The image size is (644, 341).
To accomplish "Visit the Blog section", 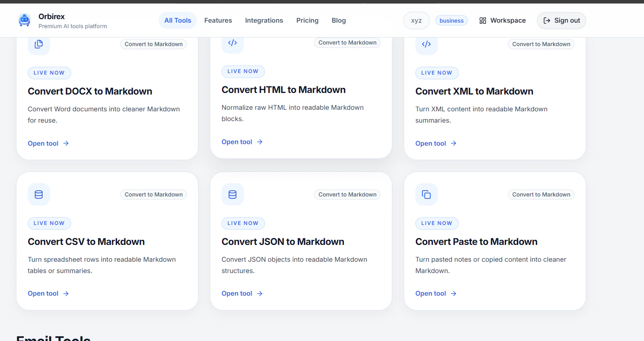I will (x=339, y=20).
